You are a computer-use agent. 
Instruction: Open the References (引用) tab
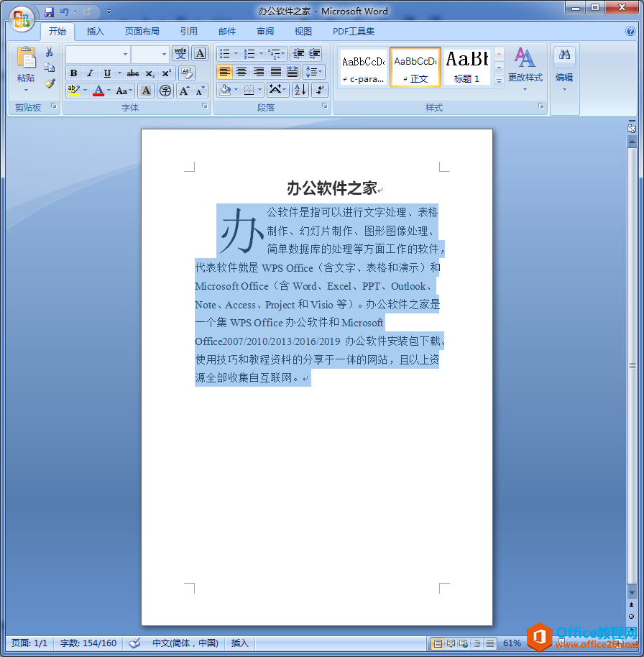click(x=189, y=31)
